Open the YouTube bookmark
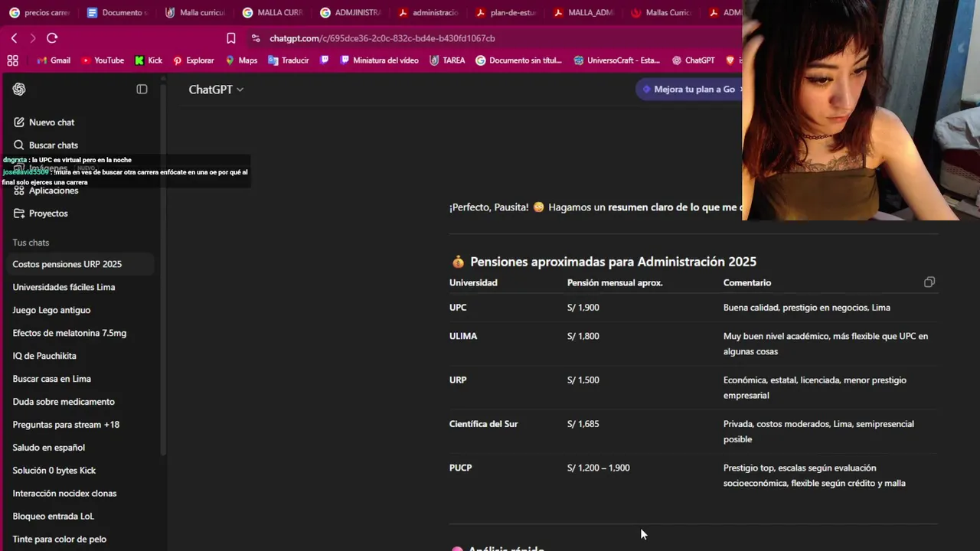The image size is (980, 551). pos(102,60)
